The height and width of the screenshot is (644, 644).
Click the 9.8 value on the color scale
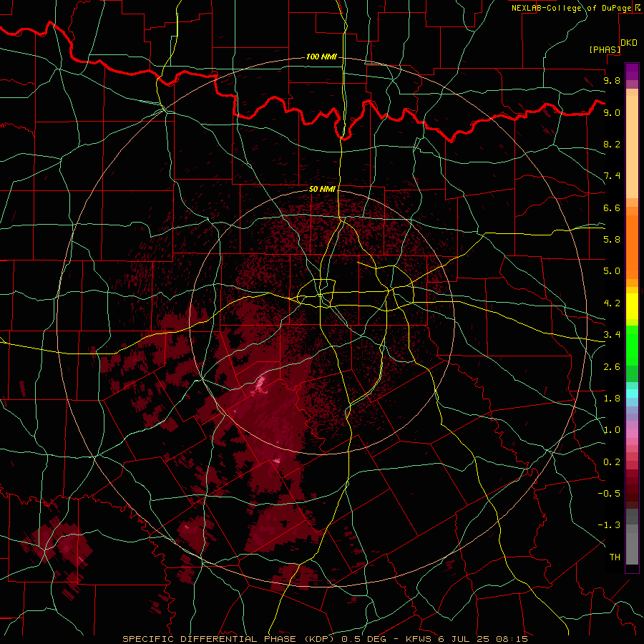pyautogui.click(x=612, y=80)
